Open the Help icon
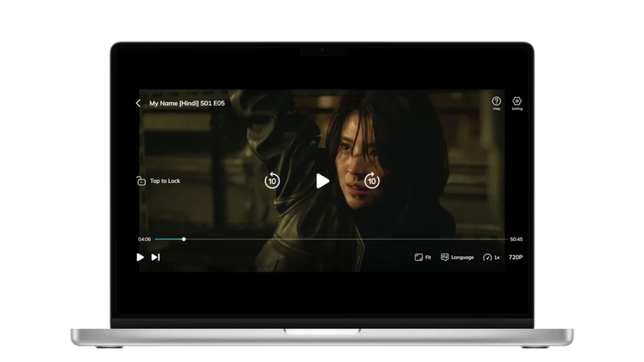 (497, 103)
